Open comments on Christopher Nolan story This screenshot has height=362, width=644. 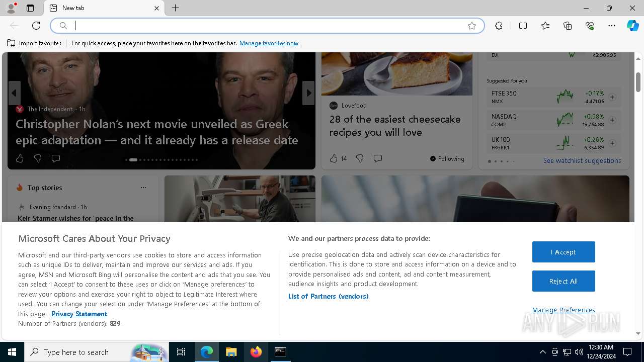coord(56,158)
